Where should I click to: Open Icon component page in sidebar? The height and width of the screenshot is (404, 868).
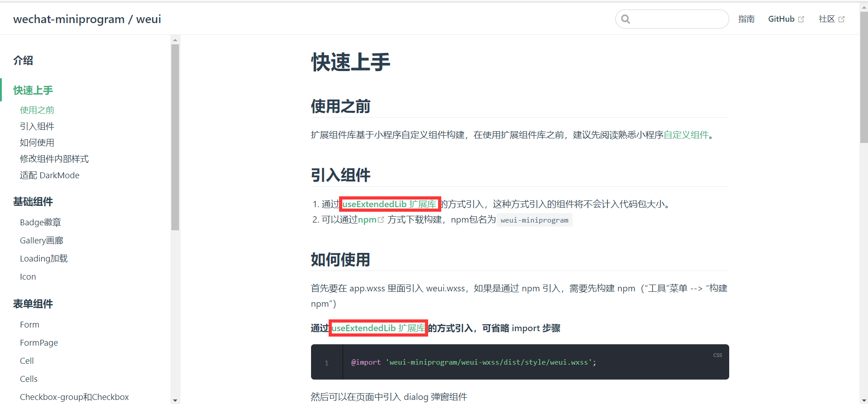(28, 276)
